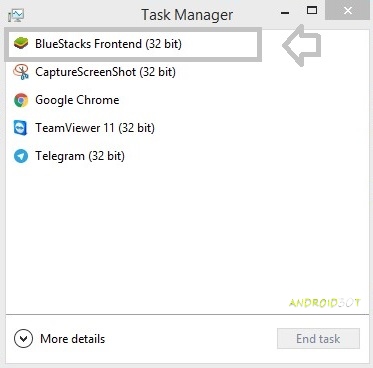Image resolution: width=373 pixels, height=368 pixels.
Task: Click the TeamViewer 11 app icon
Action: (x=21, y=128)
